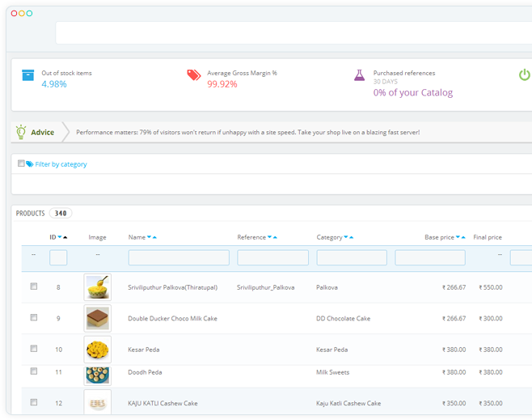Click the ₹ 350.00 base price cell
This screenshot has height=420, width=532.
coord(454,403)
